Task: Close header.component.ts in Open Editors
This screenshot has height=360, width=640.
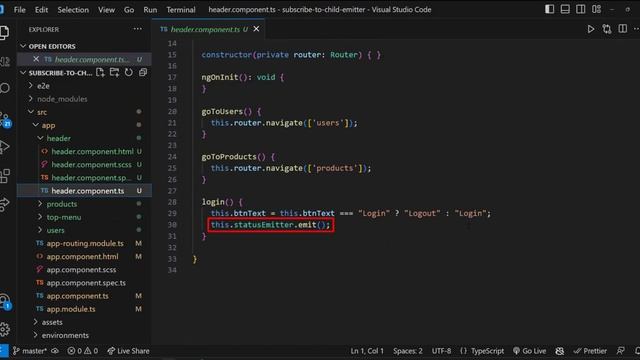Action: coord(36,59)
